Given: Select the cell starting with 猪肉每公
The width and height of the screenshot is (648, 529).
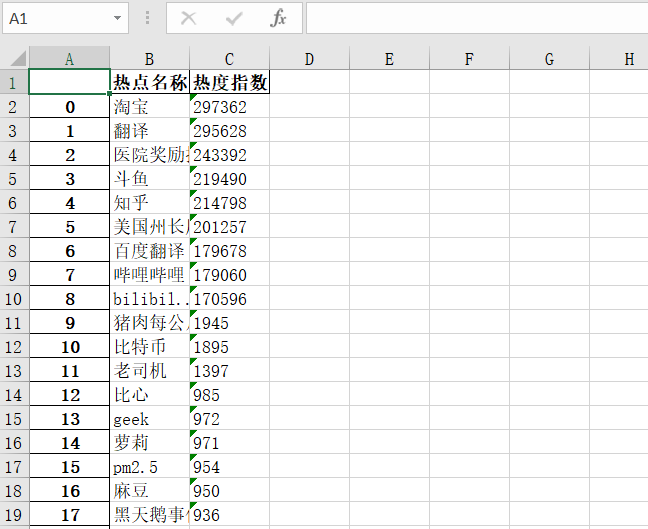Looking at the screenshot, I should pos(150,322).
